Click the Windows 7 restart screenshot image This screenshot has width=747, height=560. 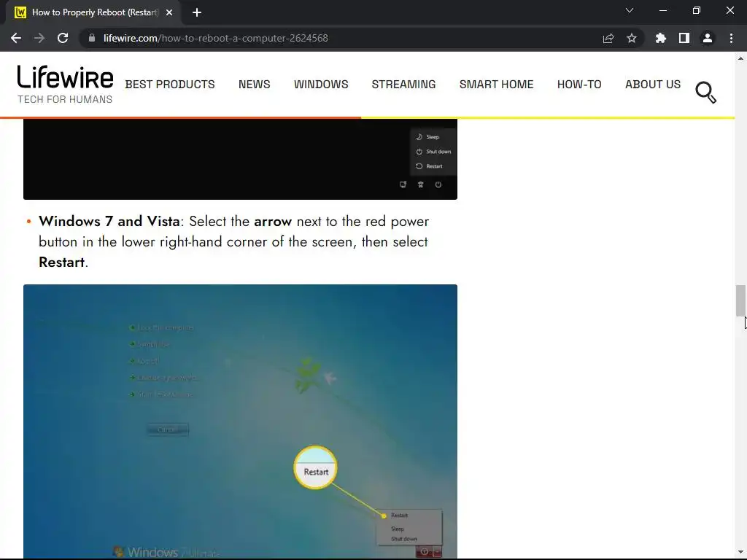pos(240,421)
